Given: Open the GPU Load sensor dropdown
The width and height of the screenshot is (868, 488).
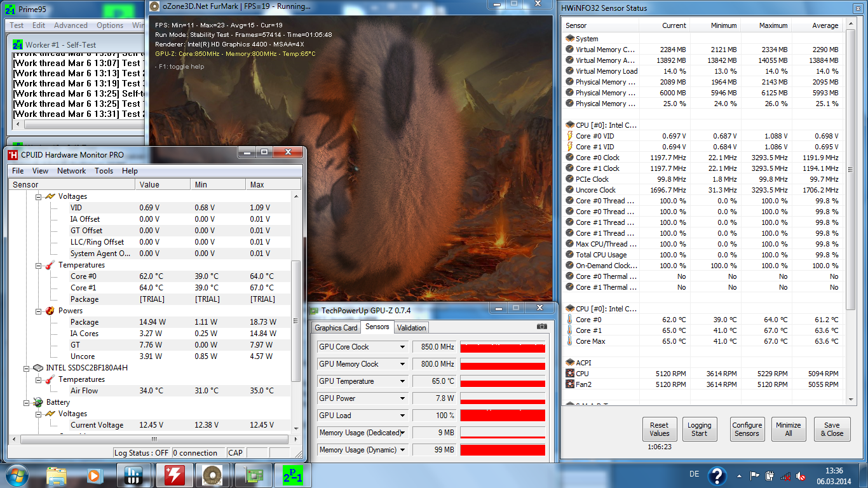Looking at the screenshot, I should 402,416.
